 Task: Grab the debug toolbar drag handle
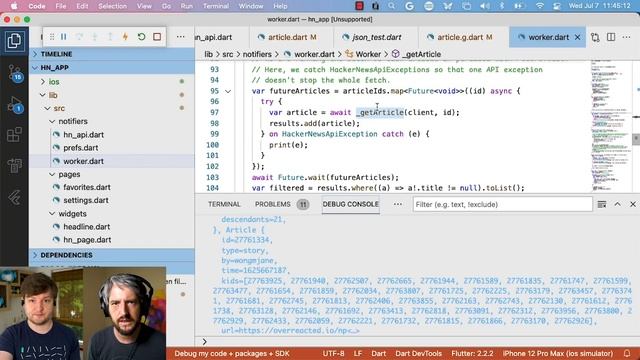click(52, 37)
